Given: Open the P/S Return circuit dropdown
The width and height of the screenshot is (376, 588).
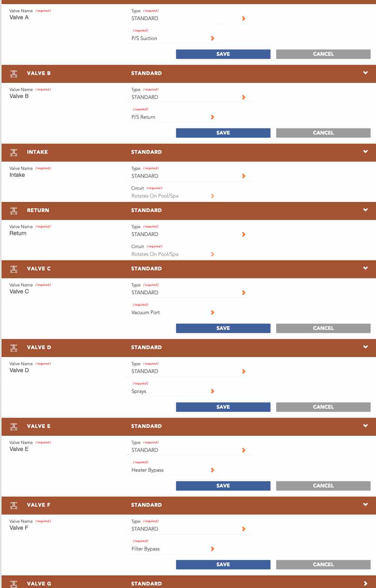Looking at the screenshot, I should (173, 117).
